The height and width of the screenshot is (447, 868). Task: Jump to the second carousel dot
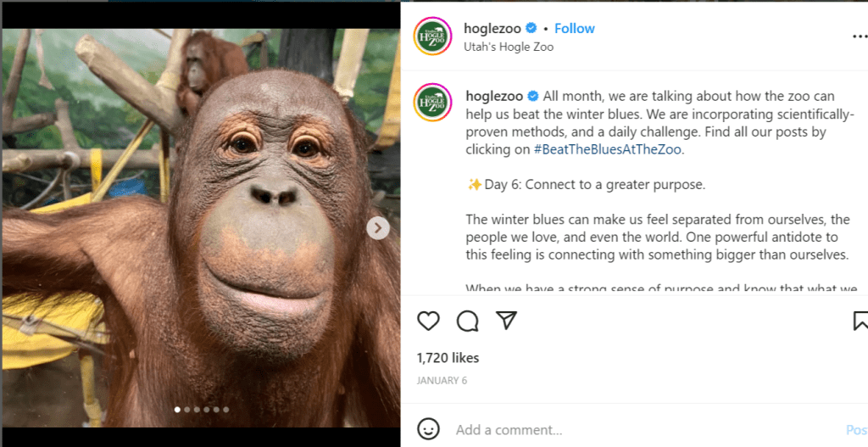pos(187,410)
